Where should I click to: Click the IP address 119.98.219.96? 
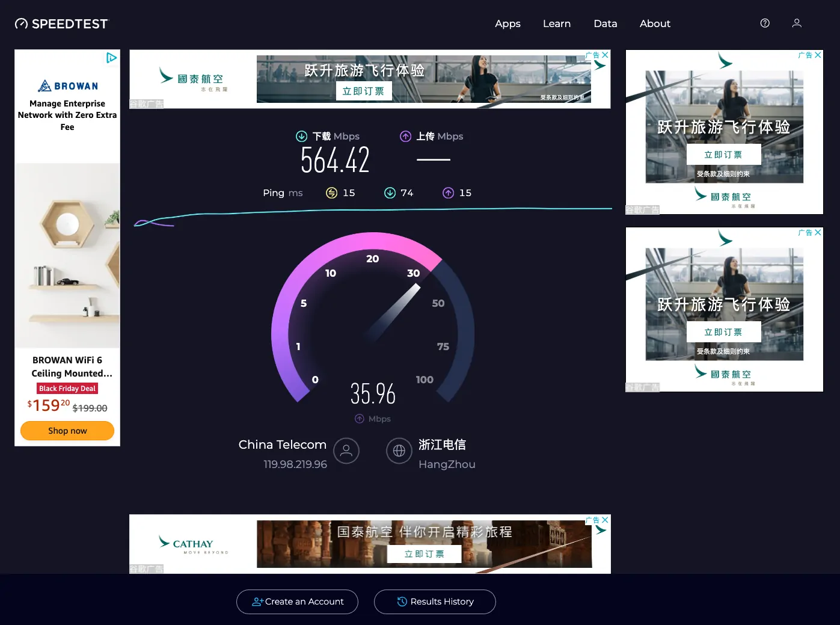(x=295, y=464)
